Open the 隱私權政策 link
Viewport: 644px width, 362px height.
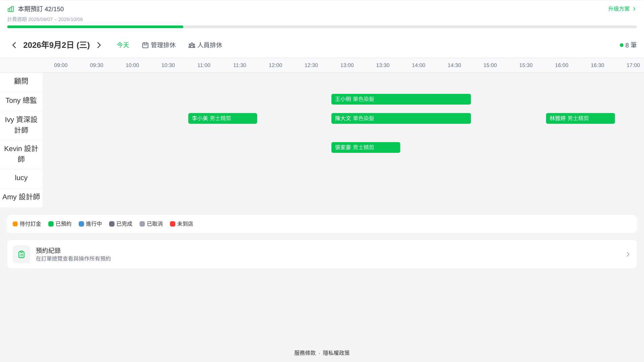pos(336,353)
